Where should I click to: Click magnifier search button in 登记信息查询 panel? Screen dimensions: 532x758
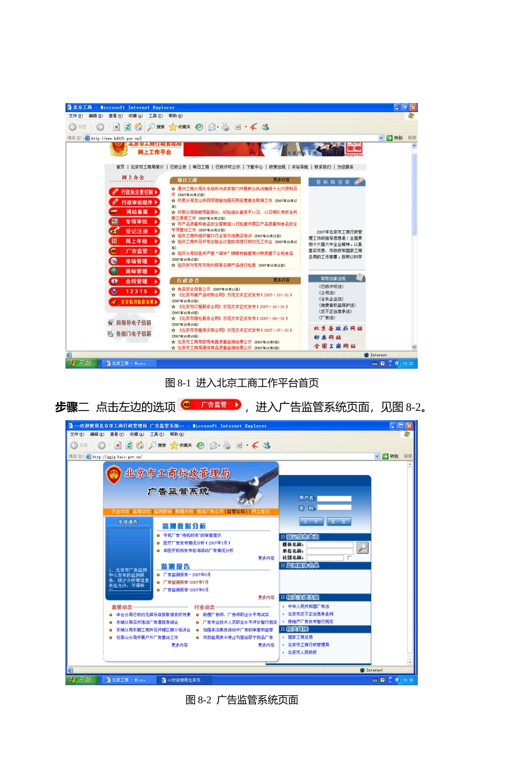point(362,547)
